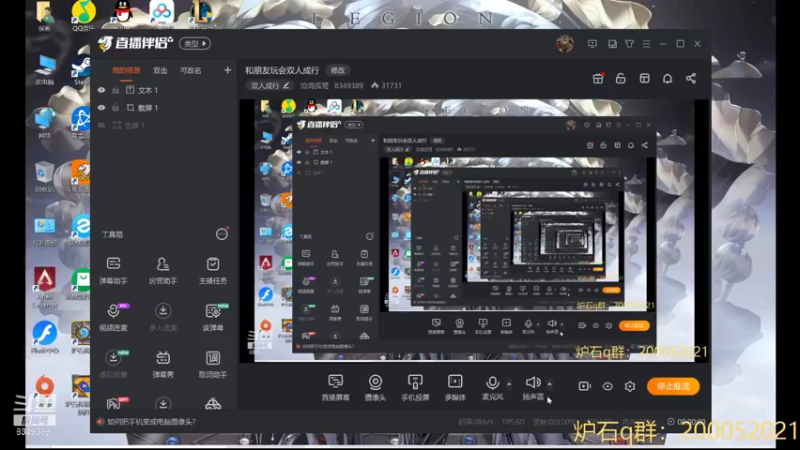The height and width of the screenshot is (450, 800).
Task: Click the 多人连麦 download icon
Action: coord(163,311)
